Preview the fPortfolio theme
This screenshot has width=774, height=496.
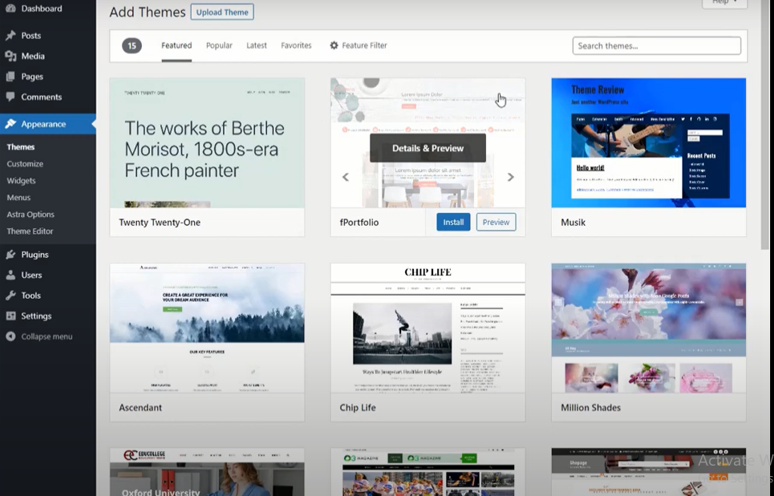pyautogui.click(x=496, y=222)
